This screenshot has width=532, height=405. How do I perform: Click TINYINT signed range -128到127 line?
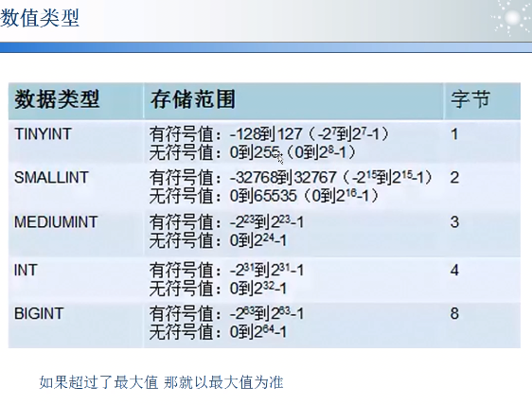coord(269,134)
